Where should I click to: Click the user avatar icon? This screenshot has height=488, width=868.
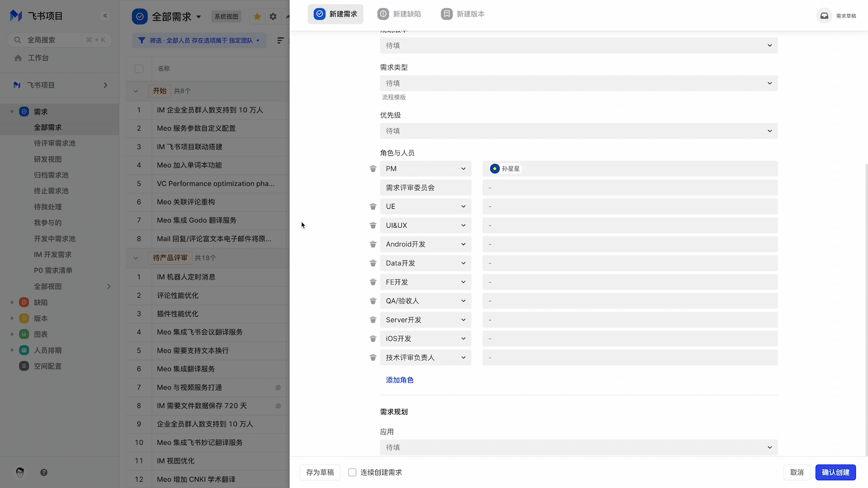(20, 472)
